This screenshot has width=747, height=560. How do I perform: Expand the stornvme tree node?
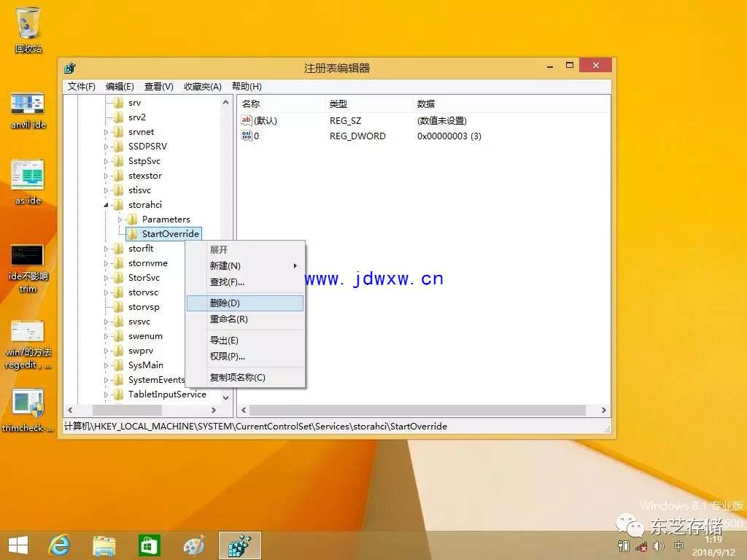(x=106, y=262)
